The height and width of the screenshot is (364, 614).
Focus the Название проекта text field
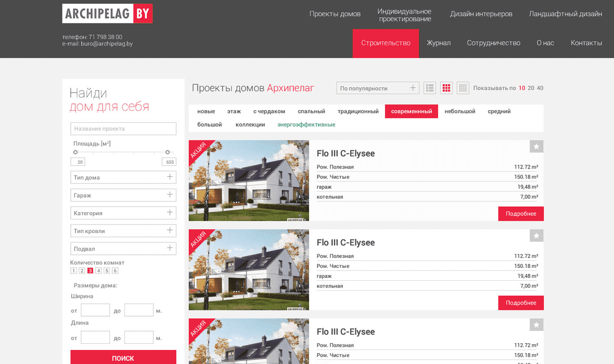pyautogui.click(x=123, y=128)
